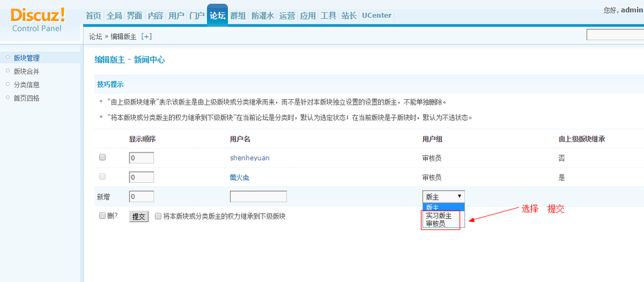This screenshot has height=282, width=644.
Task: Open the 用户 top menu tab
Action: pos(176,16)
